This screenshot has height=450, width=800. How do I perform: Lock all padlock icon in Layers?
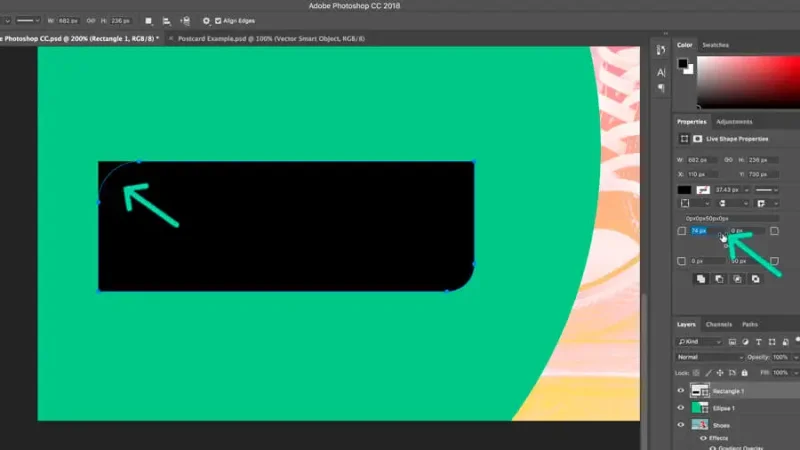[744, 373]
